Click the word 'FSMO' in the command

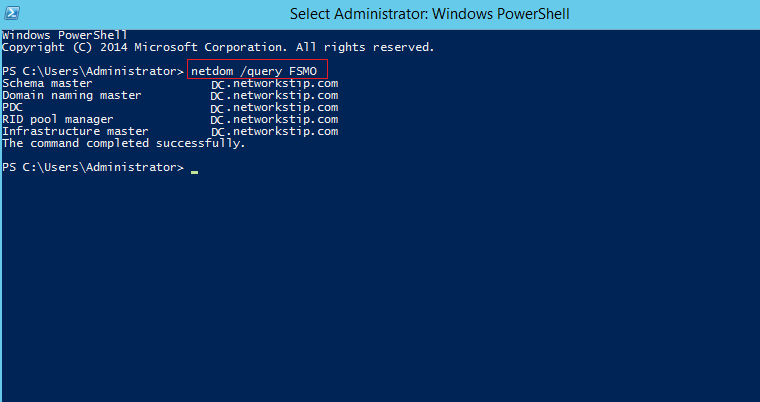tap(301, 72)
